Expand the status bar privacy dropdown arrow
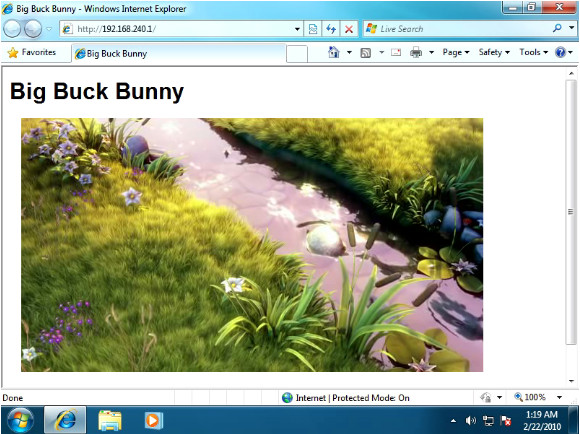Image resolution: width=580 pixels, height=434 pixels. (499, 398)
